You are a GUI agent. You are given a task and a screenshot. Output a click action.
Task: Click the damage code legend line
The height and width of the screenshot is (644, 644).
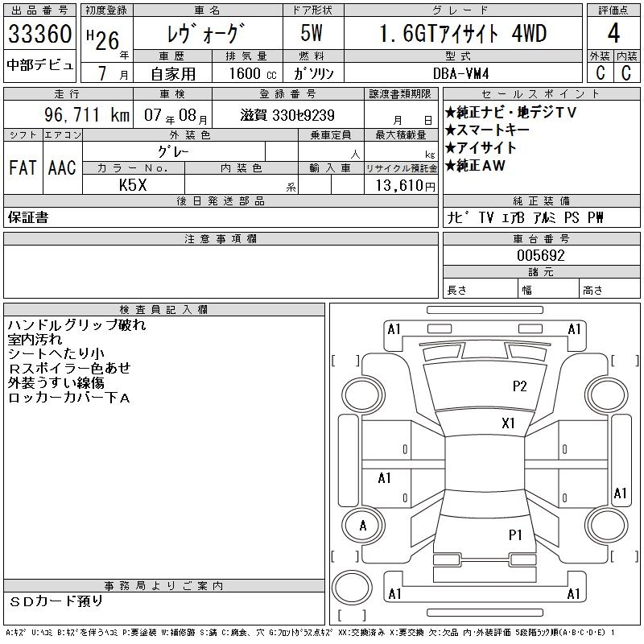311,633
